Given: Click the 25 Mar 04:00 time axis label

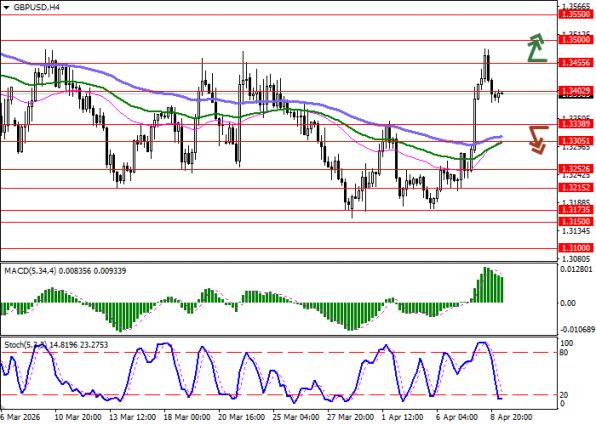Looking at the screenshot, I should [x=296, y=417].
